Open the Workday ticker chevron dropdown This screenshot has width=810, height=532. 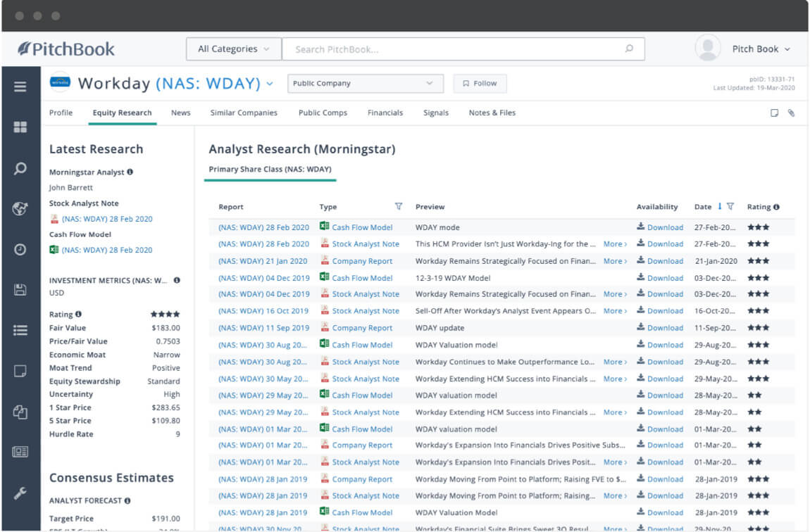coord(270,82)
